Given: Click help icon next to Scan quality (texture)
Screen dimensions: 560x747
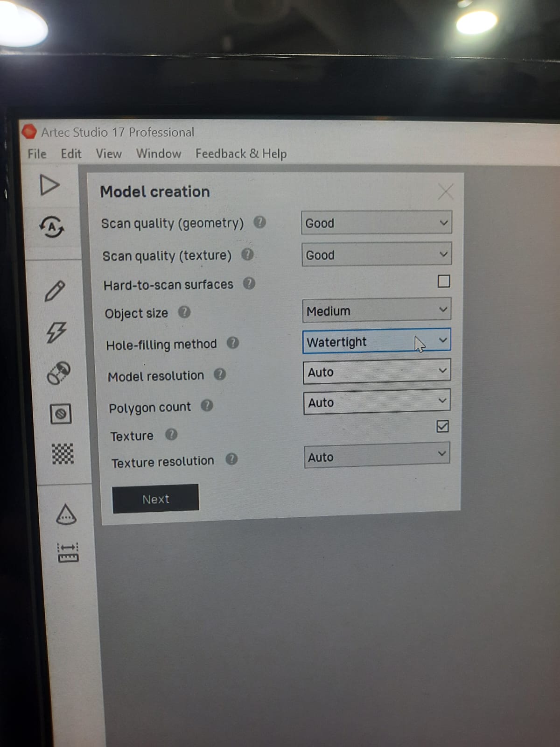Looking at the screenshot, I should coord(247,254).
